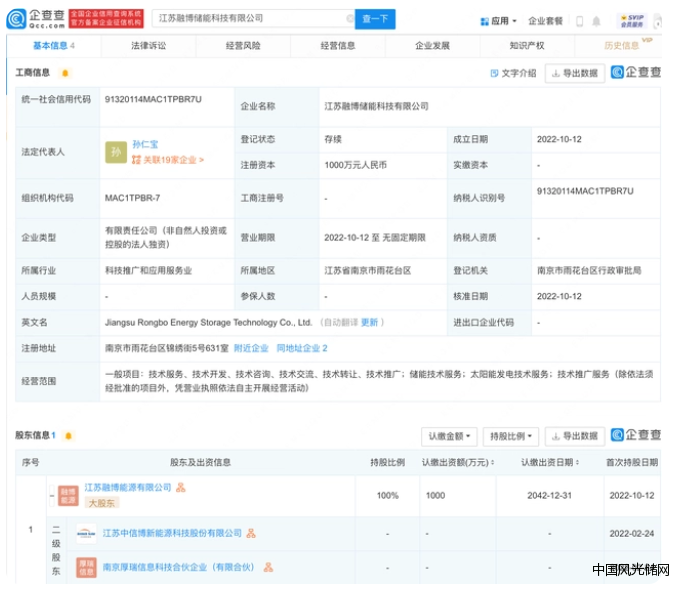Open 江苏融博能源有限公司 shareholder link
678x600 pixels.
(128, 488)
